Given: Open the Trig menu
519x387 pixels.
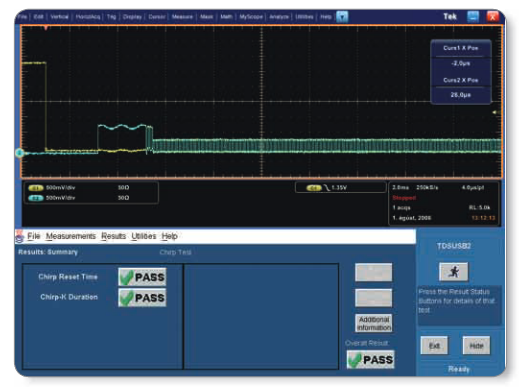Looking at the screenshot, I should (x=111, y=17).
